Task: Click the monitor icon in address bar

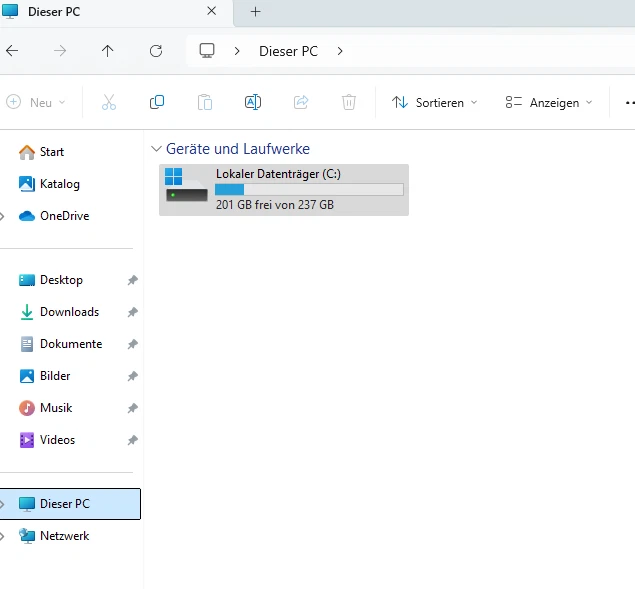Action: click(207, 51)
